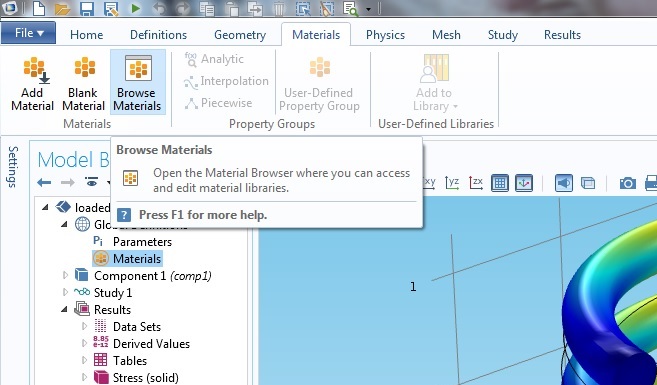
Task: Click the Analytic function button
Action: point(215,59)
